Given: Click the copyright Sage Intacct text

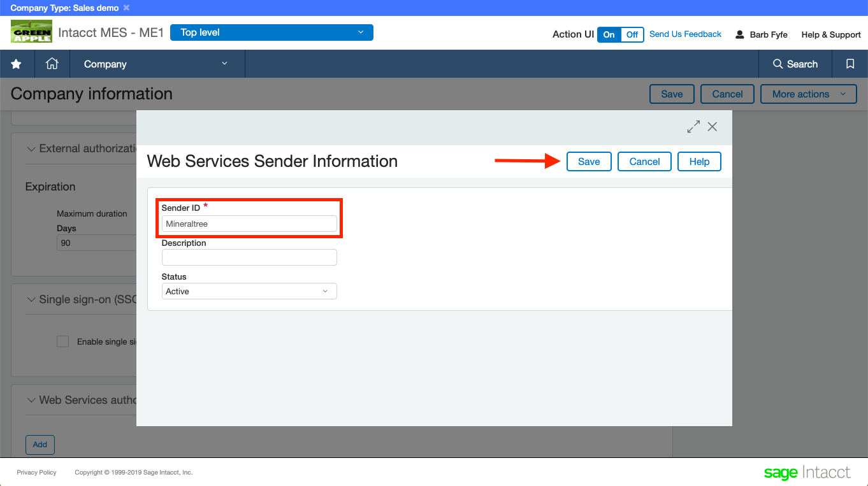Looking at the screenshot, I should point(134,473).
